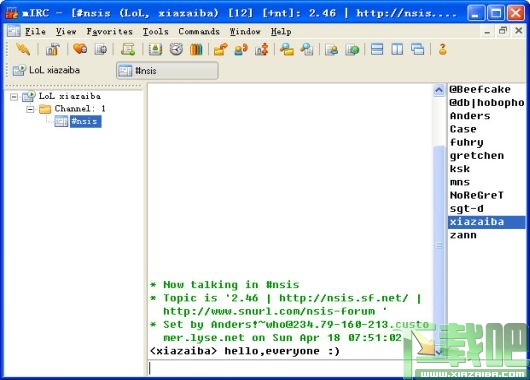
Task: Open the snurl.com/nsis-forum link
Action: pos(269,311)
